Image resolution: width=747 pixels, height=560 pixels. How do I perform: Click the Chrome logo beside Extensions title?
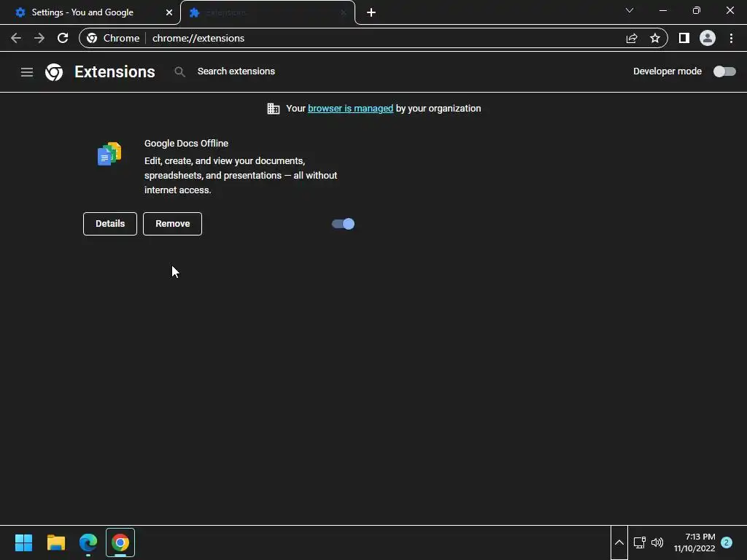coord(54,72)
